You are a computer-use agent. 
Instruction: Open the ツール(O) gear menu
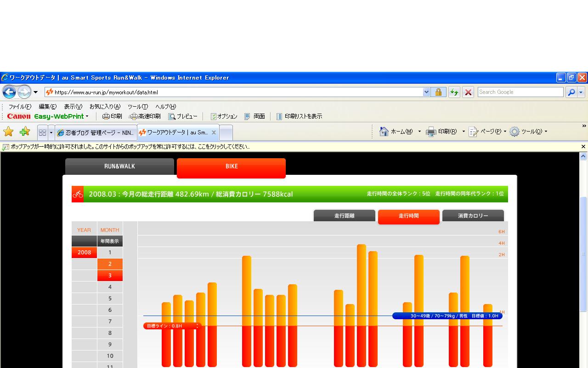tap(528, 132)
